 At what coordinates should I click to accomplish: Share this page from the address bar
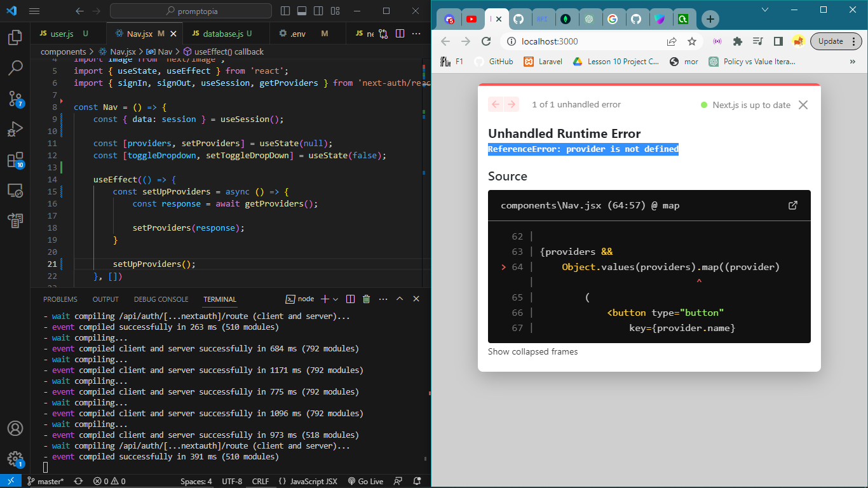pos(672,41)
